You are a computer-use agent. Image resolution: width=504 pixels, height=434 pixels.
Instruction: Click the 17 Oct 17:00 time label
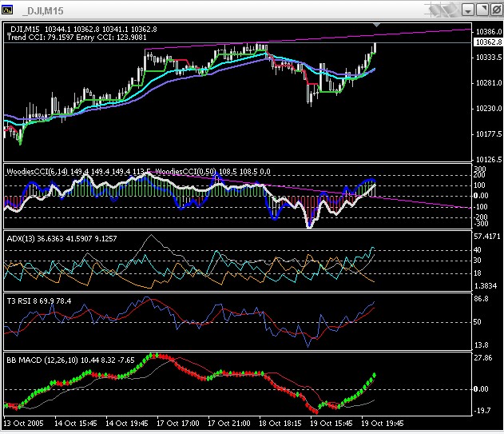click(178, 424)
